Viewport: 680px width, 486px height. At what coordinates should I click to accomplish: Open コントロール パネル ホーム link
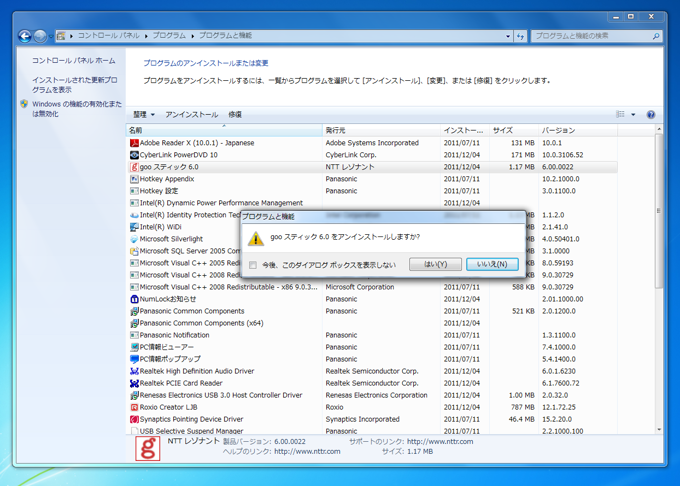coord(74,61)
